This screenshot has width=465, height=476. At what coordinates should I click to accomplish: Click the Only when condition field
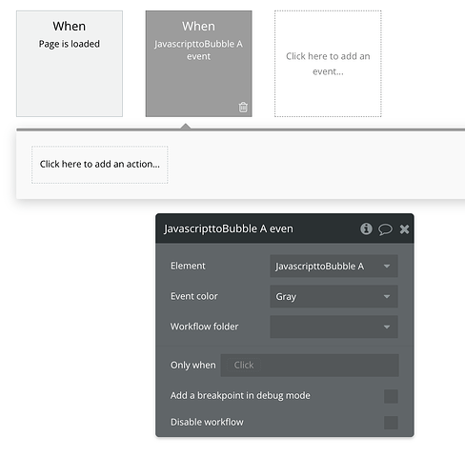pos(310,366)
